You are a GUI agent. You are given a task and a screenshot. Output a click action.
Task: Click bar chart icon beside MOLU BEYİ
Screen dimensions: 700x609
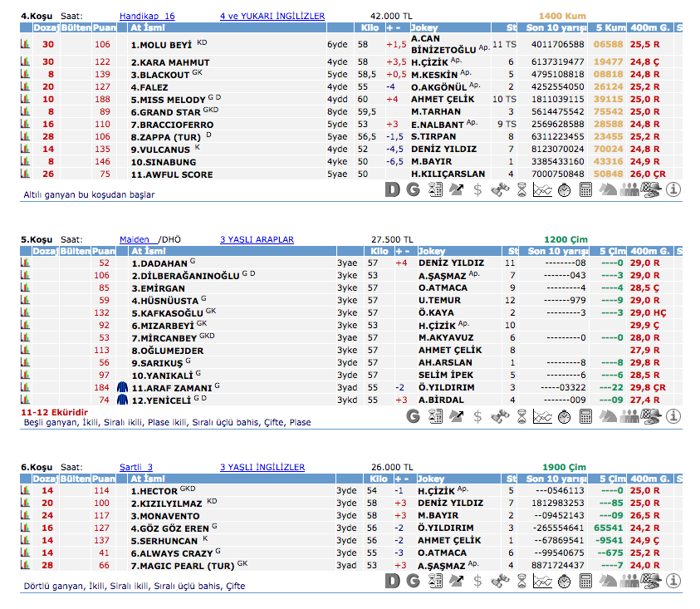click(25, 45)
